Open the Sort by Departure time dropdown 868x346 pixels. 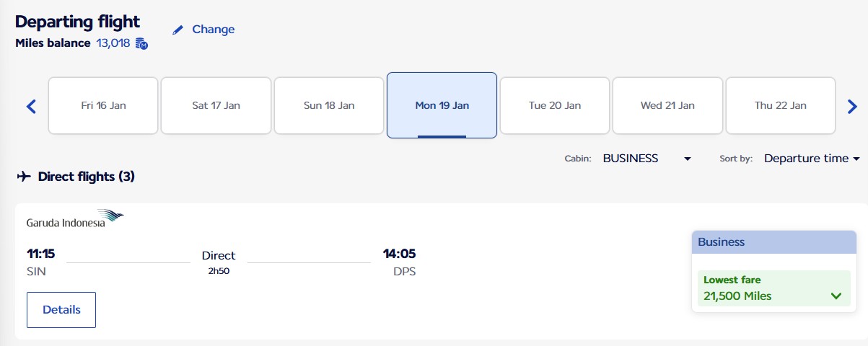pyautogui.click(x=812, y=159)
